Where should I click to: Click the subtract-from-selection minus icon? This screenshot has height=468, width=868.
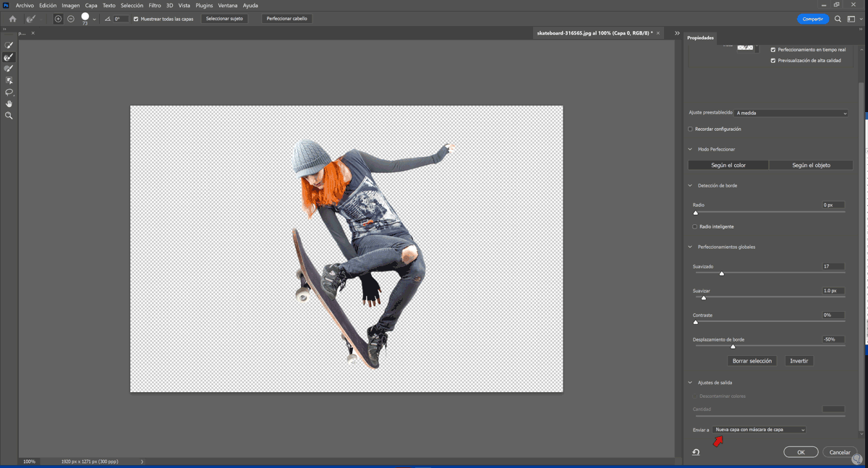pyautogui.click(x=71, y=19)
